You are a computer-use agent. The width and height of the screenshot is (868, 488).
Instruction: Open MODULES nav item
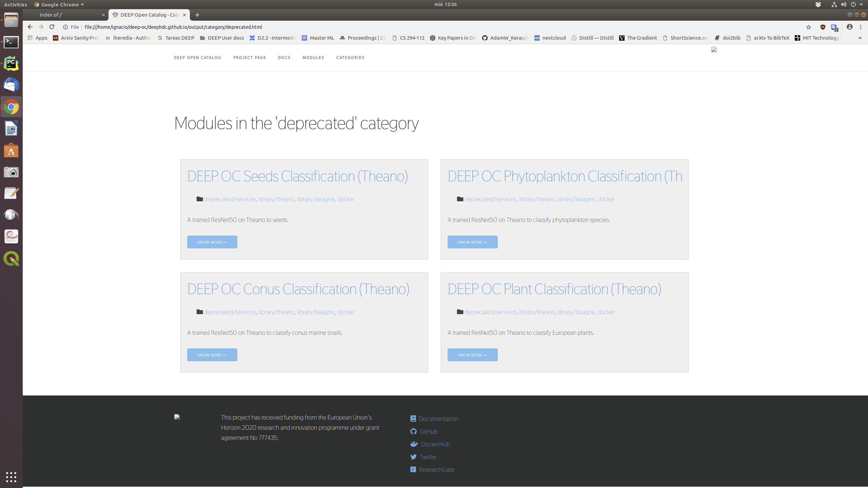313,58
